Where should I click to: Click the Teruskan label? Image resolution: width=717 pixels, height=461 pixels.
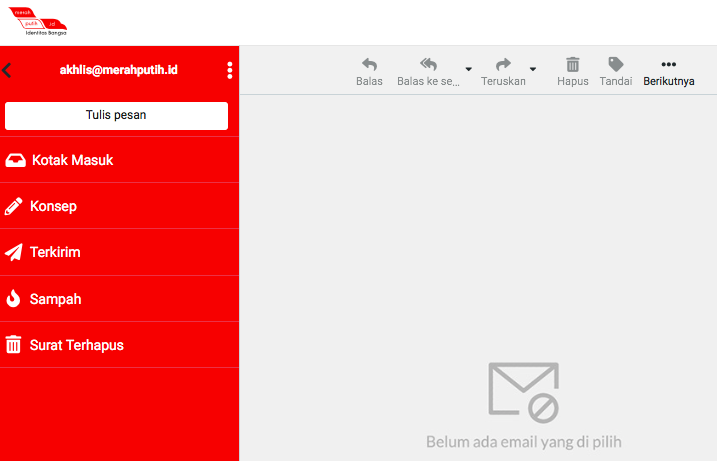pos(503,81)
